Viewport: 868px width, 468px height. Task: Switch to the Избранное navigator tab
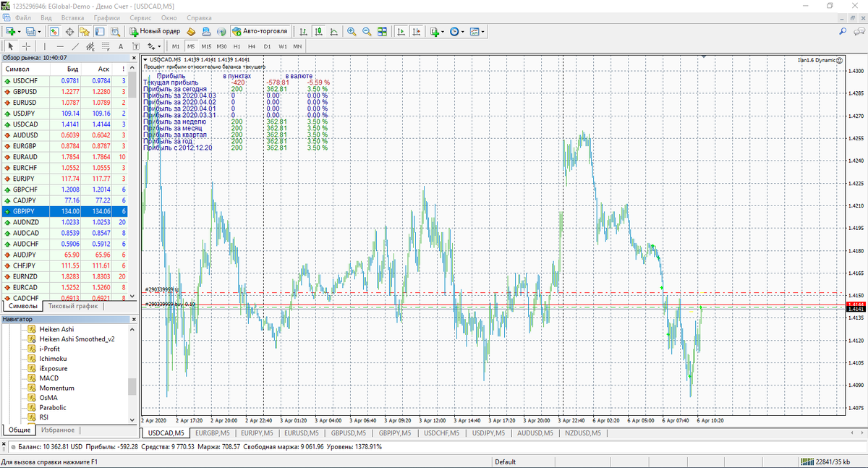57,430
